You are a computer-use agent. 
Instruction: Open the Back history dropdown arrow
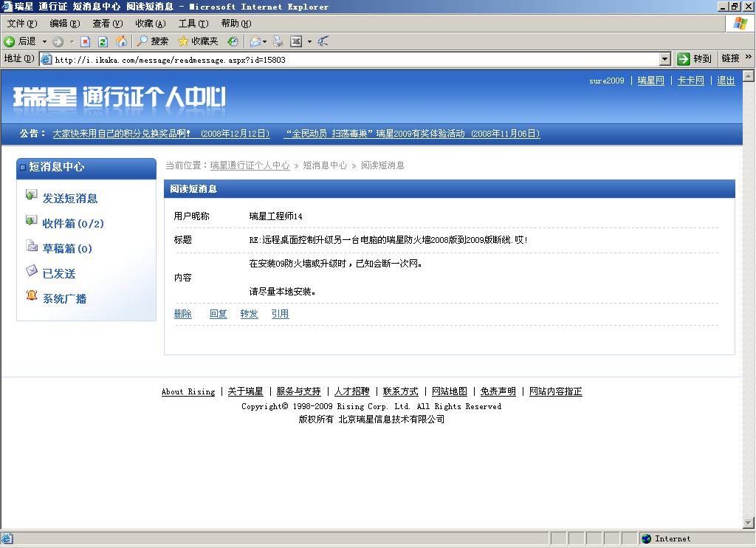tap(44, 41)
